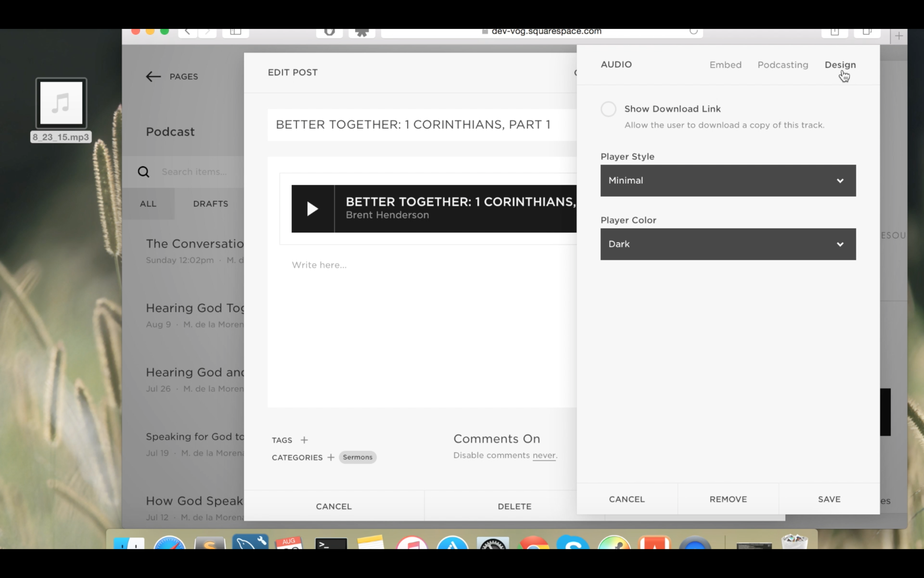
Task: Click the post title field Better Together
Action: (422, 125)
